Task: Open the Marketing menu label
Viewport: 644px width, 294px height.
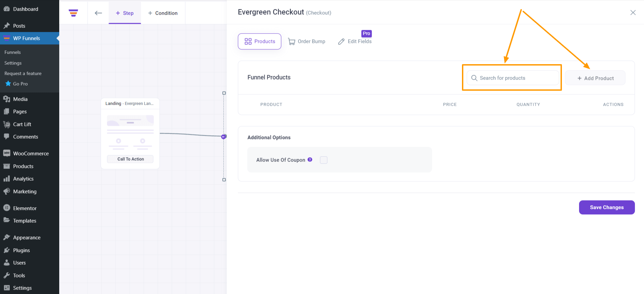Action: [25, 192]
